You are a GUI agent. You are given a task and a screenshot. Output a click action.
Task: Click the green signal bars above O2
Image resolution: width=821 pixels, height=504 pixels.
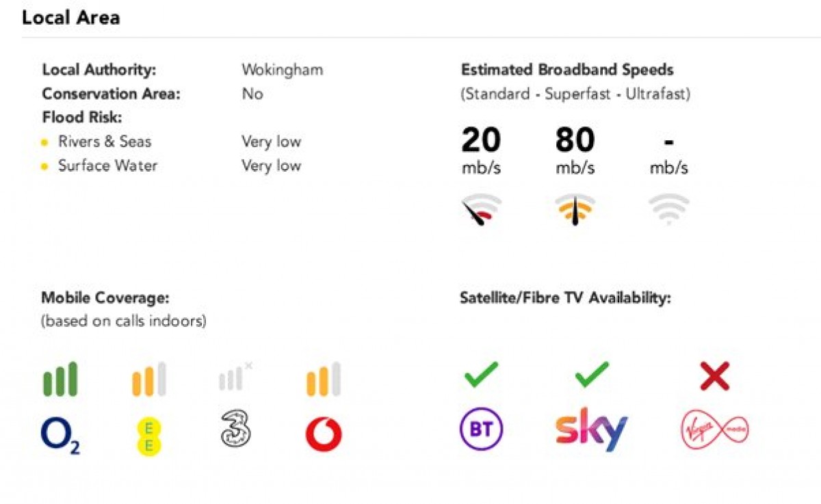pyautogui.click(x=60, y=380)
